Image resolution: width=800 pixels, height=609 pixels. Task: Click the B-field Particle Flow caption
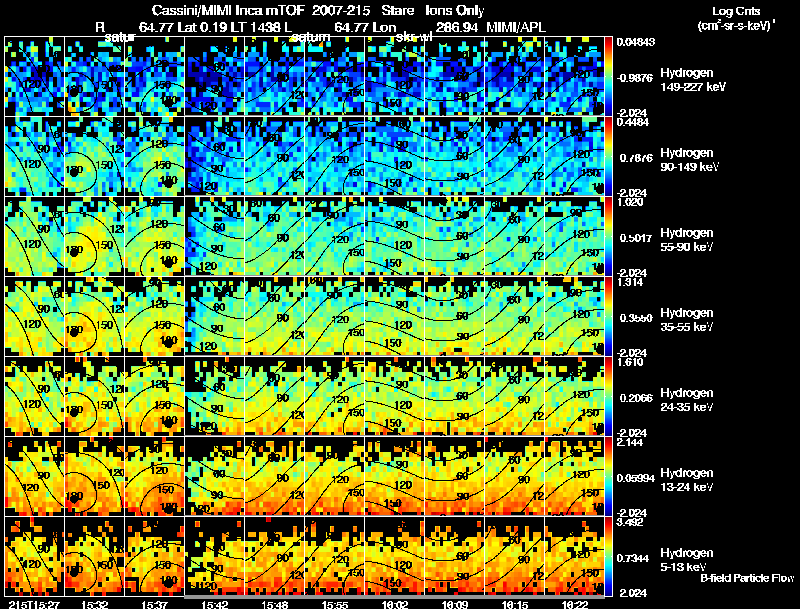point(747,578)
